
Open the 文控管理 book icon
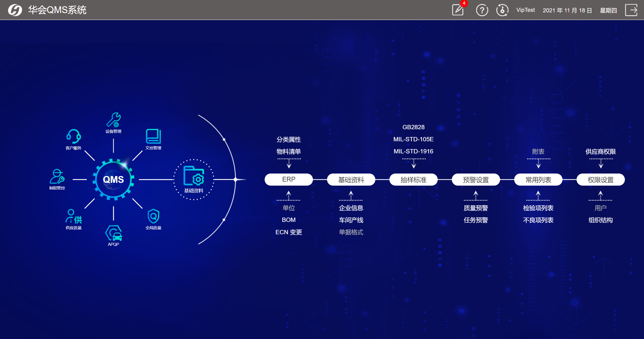tap(153, 136)
